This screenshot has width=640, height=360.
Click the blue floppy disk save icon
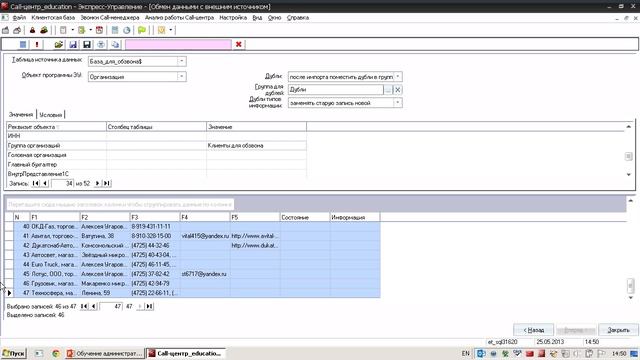pyautogui.click(x=73, y=44)
